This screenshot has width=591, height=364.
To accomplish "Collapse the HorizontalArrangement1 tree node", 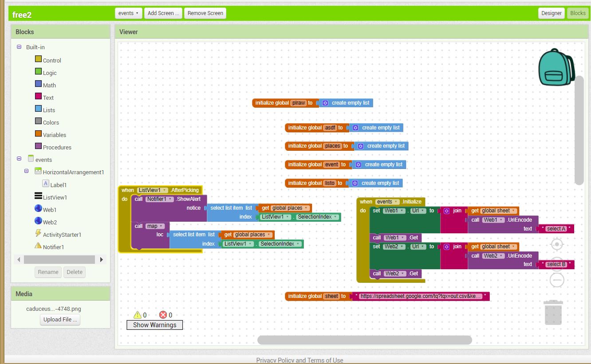I will click(26, 171).
